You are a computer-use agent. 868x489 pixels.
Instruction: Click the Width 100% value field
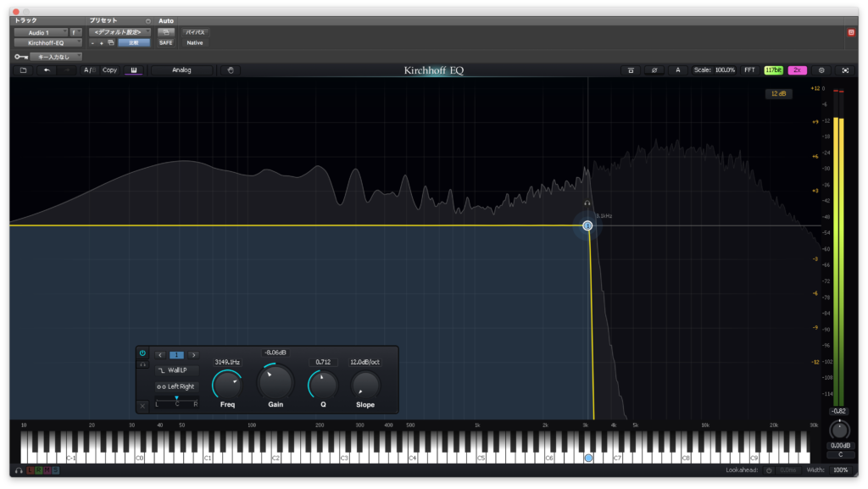840,470
